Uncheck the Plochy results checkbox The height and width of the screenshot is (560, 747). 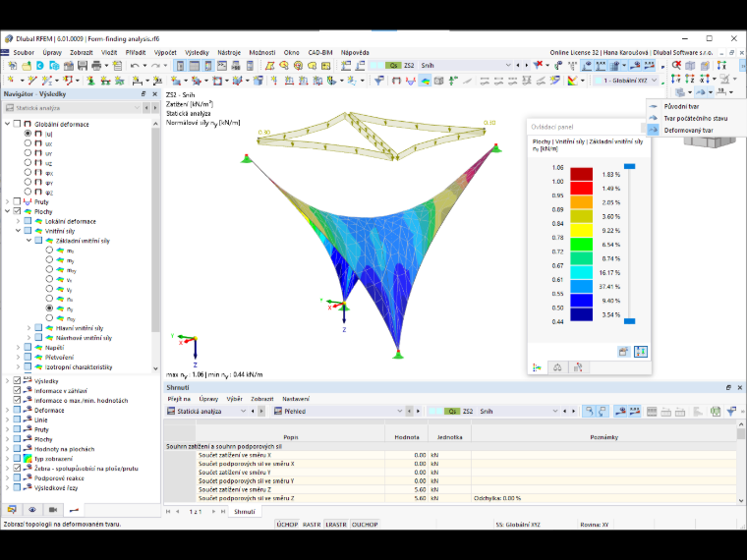[17, 211]
